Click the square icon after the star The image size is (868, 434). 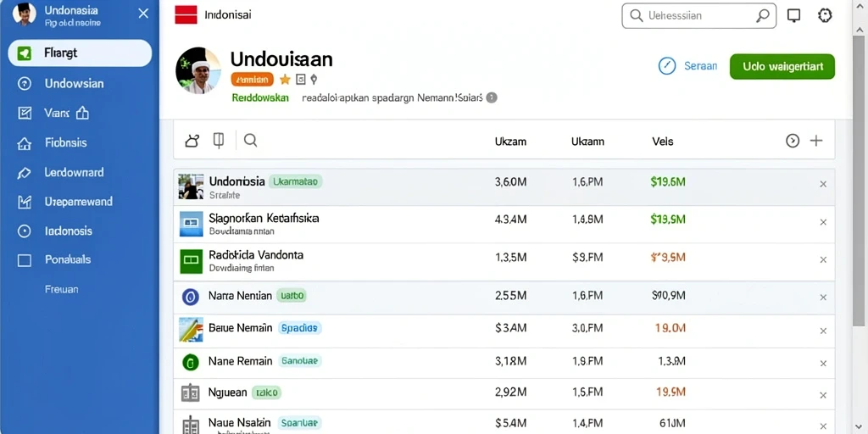tap(301, 80)
